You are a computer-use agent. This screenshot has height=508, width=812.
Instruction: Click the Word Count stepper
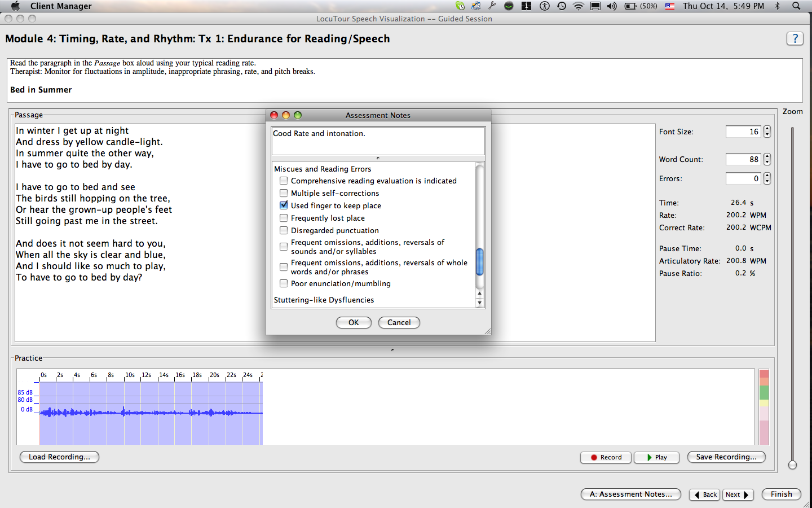click(767, 159)
